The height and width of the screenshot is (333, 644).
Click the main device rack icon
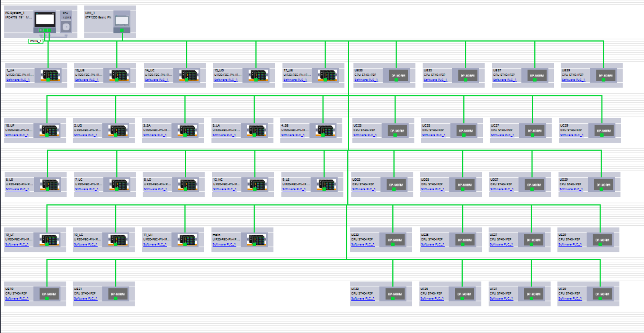point(257,240)
